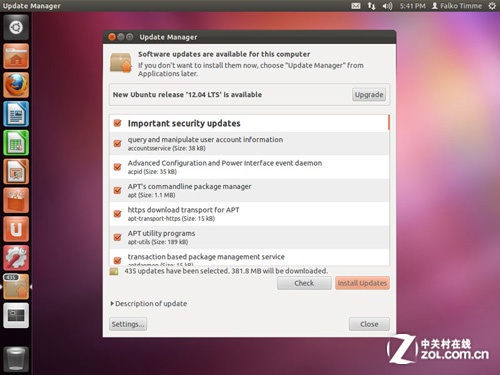
Task: Open the Dash home launcher icon
Action: (x=16, y=27)
